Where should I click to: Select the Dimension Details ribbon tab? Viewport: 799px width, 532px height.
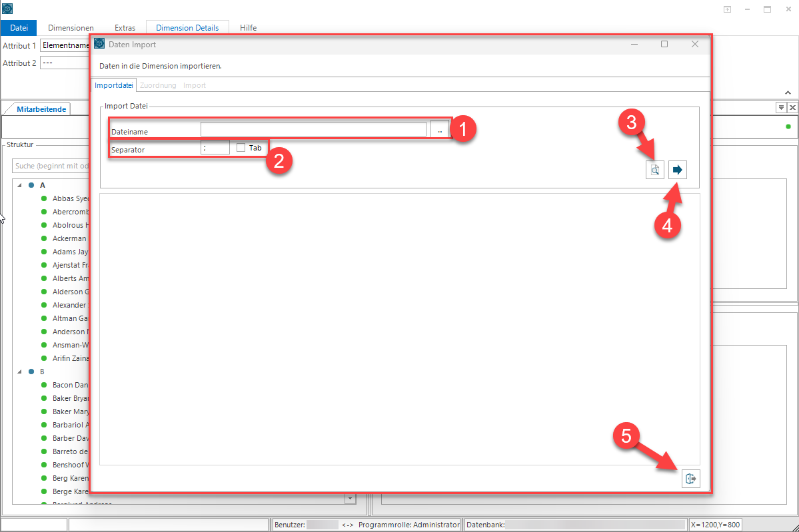coord(187,27)
